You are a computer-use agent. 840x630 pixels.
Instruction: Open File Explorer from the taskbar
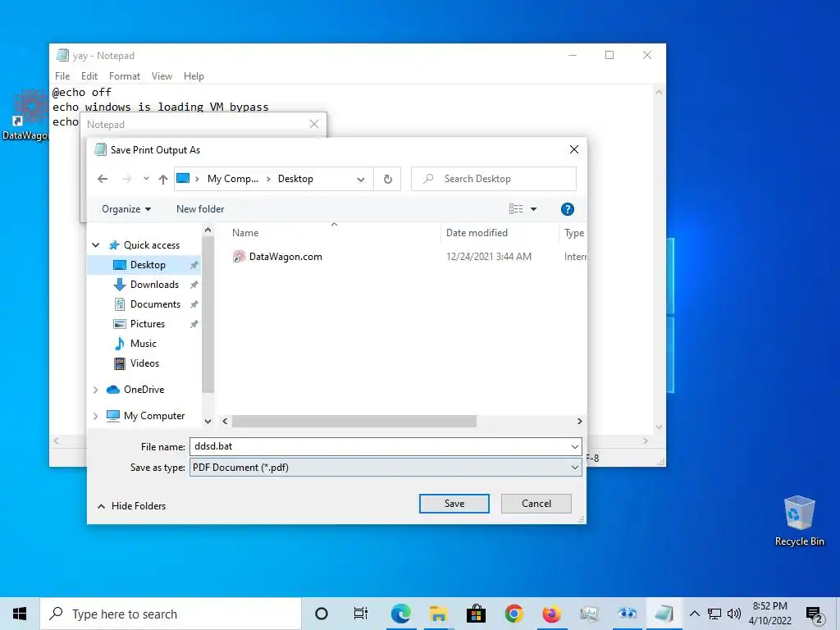(x=438, y=614)
